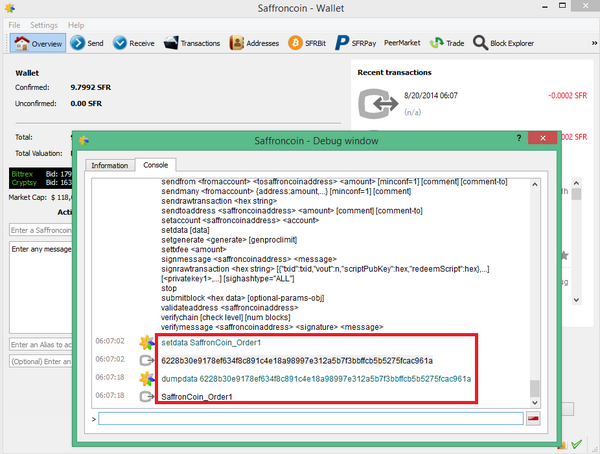Click the 8/20/2014 06:07 transaction icon
Image resolution: width=600 pixels, height=454 pixels.
[x=378, y=103]
